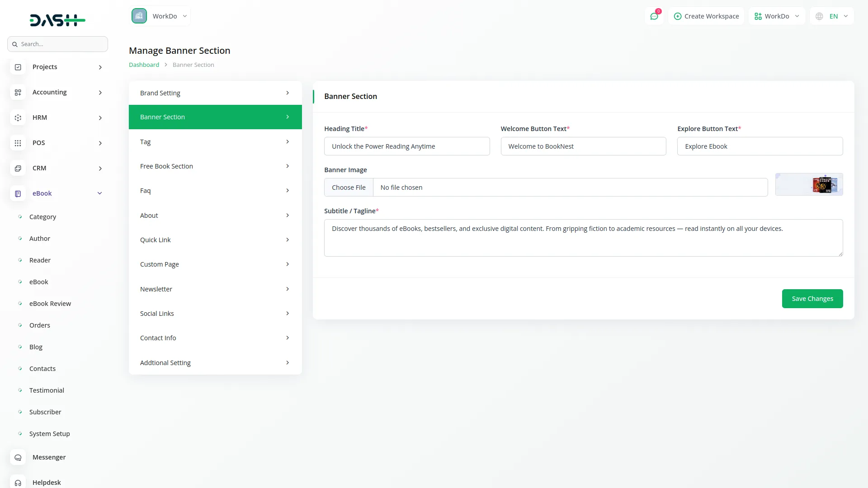Click the Dashboard breadcrumb link

tap(144, 65)
